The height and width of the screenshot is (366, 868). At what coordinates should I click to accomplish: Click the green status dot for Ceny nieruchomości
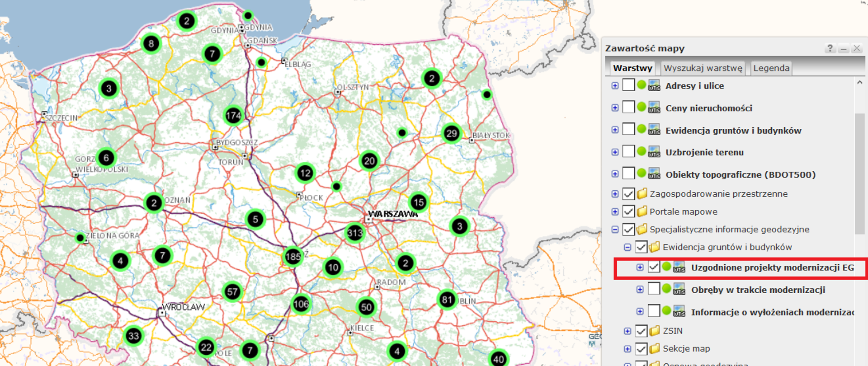pos(641,107)
